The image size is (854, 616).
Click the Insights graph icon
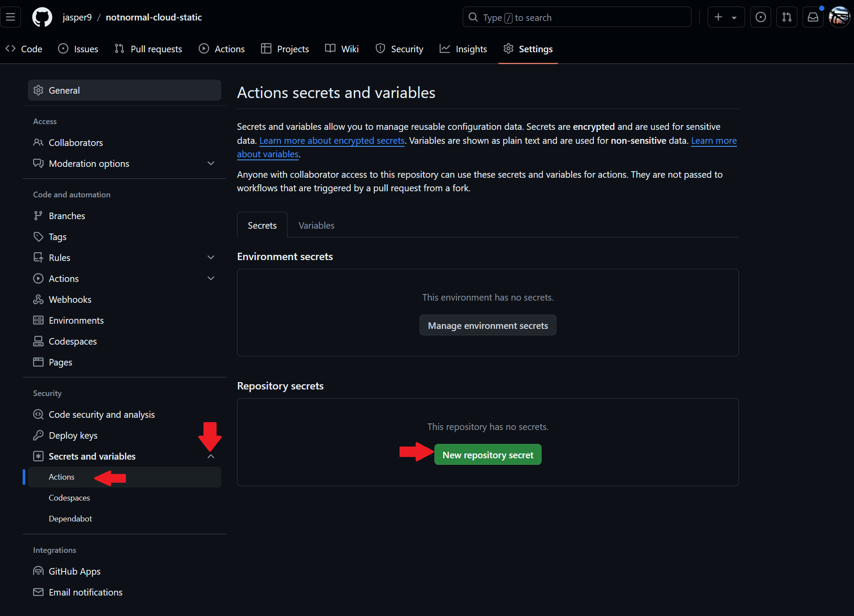pyautogui.click(x=444, y=49)
